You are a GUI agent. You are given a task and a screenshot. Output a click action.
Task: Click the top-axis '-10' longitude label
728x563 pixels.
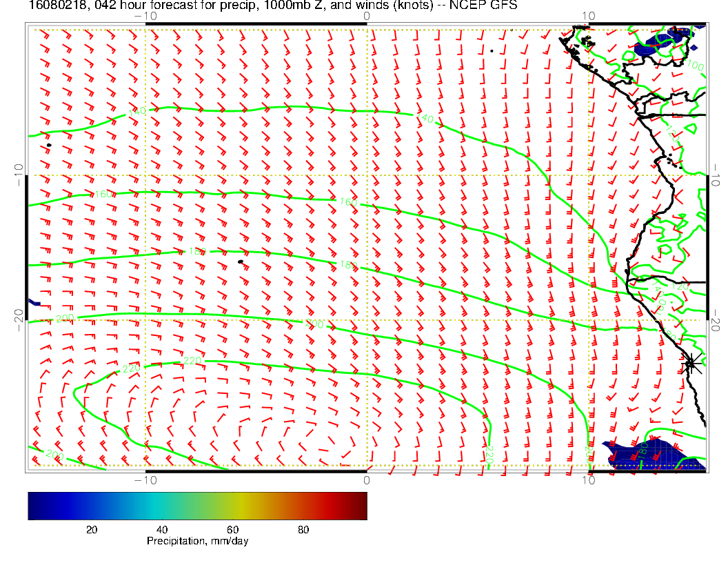click(x=145, y=17)
